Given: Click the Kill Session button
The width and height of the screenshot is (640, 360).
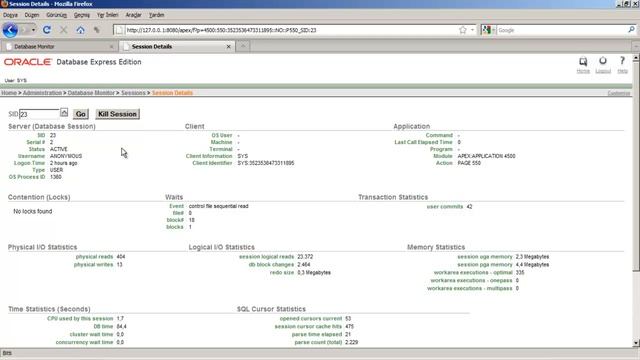Looking at the screenshot, I should pos(117,114).
